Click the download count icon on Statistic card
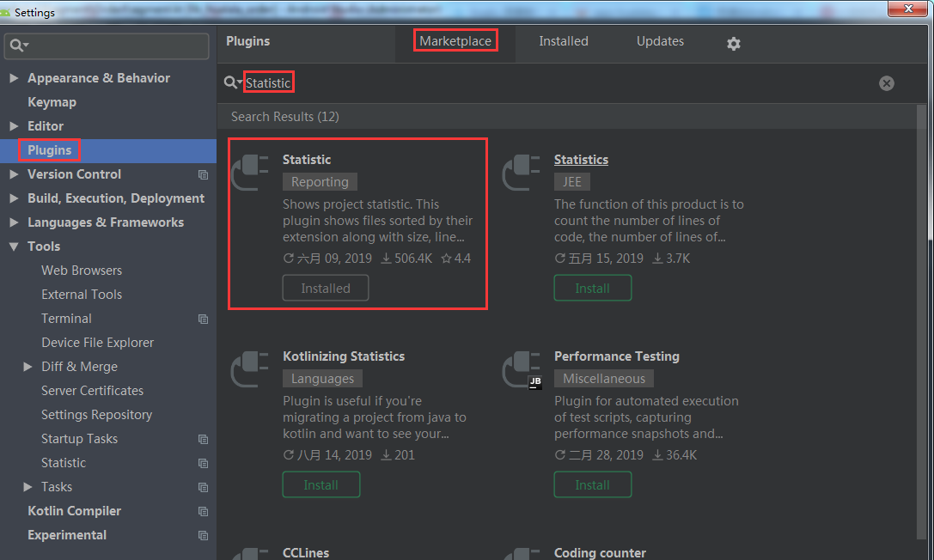The image size is (934, 560). [386, 259]
